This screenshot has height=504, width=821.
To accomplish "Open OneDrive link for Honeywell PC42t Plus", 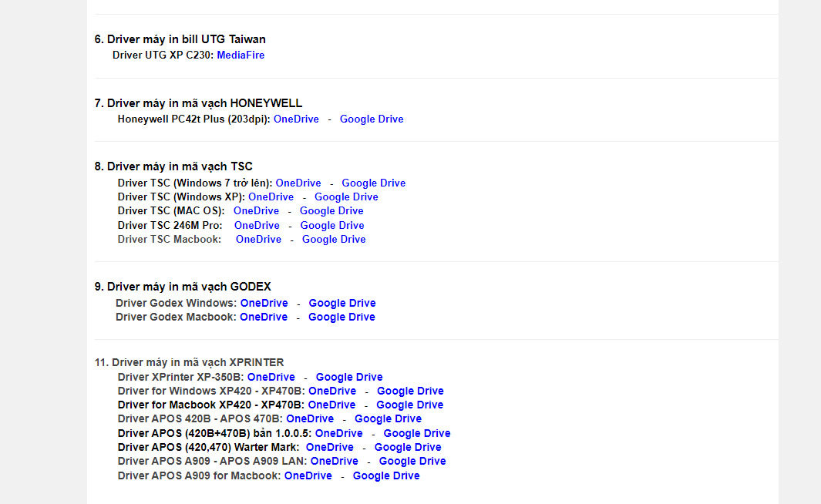I will [296, 119].
